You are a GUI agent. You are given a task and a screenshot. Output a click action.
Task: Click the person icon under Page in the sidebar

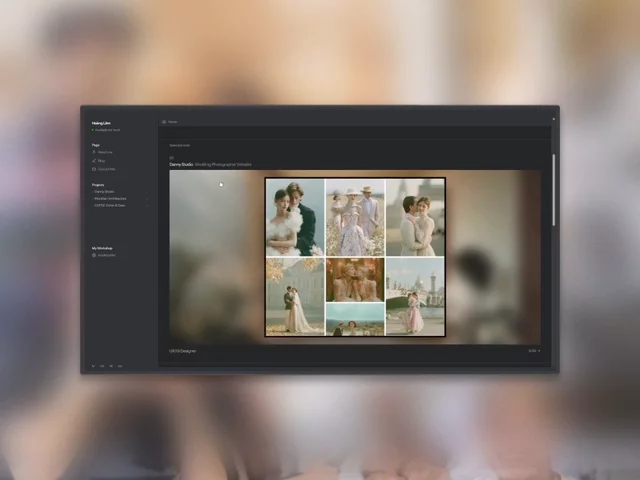(x=94, y=152)
